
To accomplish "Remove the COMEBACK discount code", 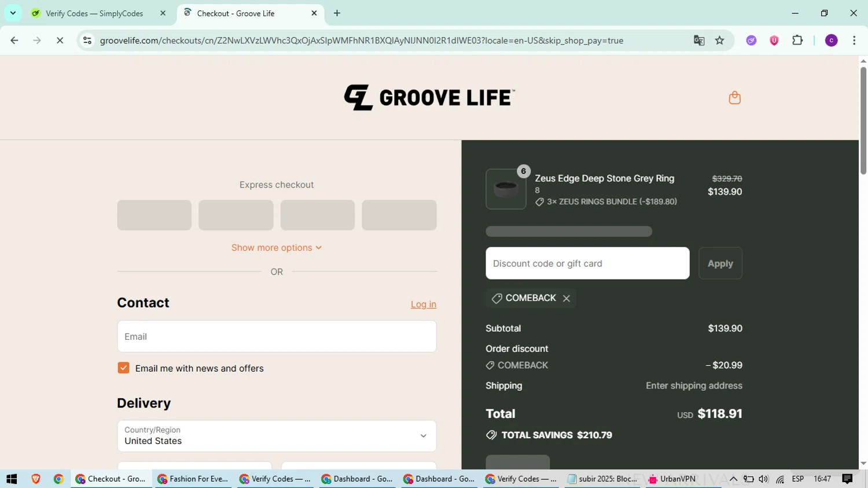I will click(567, 298).
